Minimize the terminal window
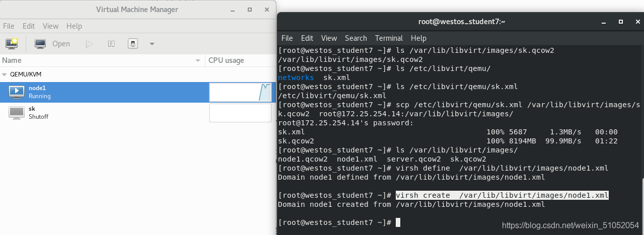 point(604,22)
